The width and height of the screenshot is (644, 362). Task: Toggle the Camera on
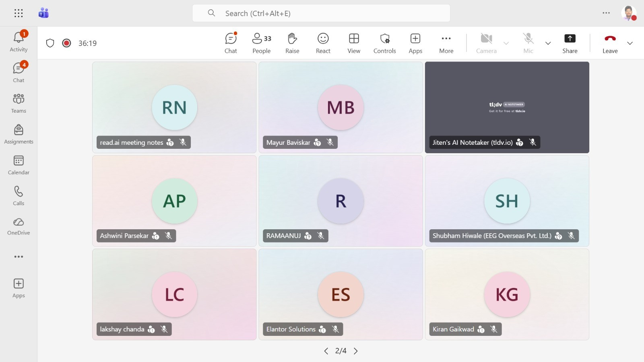(x=486, y=43)
